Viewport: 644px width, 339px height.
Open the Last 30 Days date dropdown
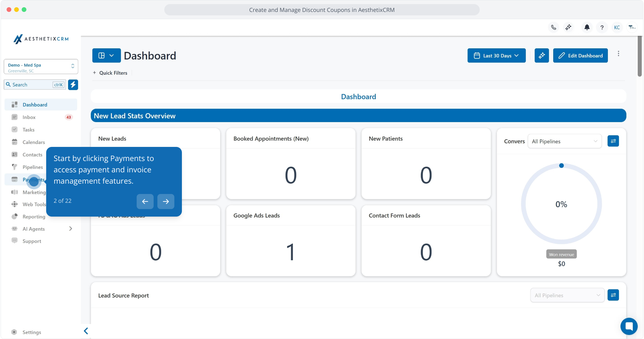click(496, 56)
